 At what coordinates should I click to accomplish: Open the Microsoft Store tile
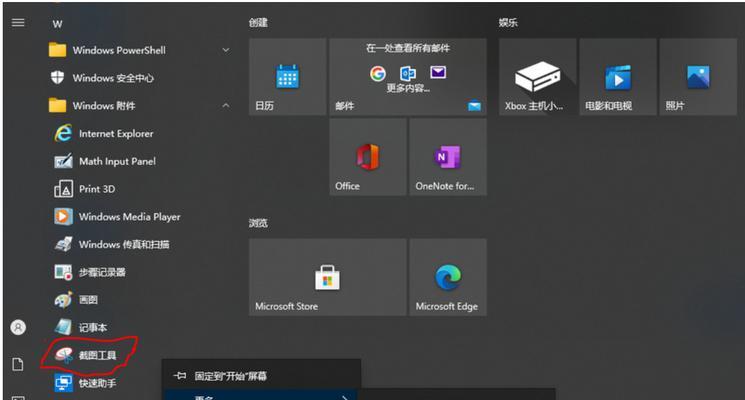(x=328, y=277)
